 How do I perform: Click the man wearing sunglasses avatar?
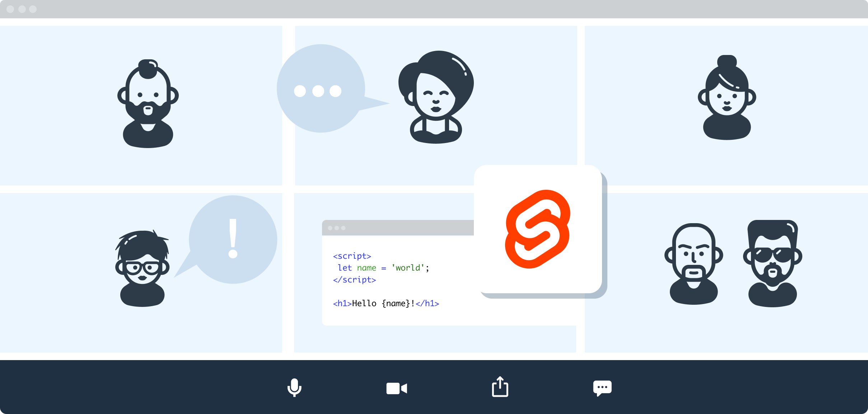[x=773, y=263]
